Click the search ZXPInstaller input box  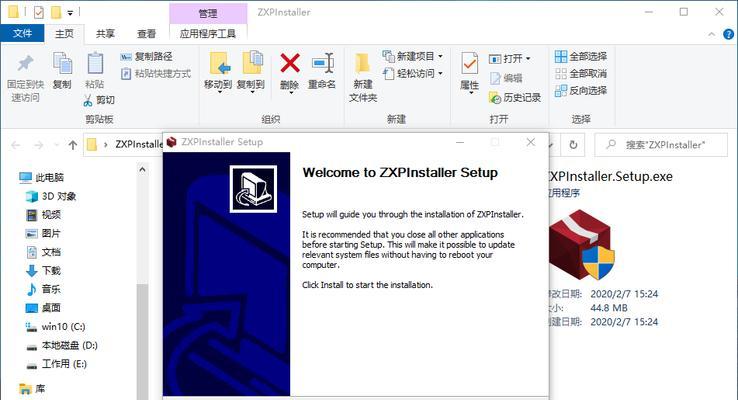[x=661, y=145]
